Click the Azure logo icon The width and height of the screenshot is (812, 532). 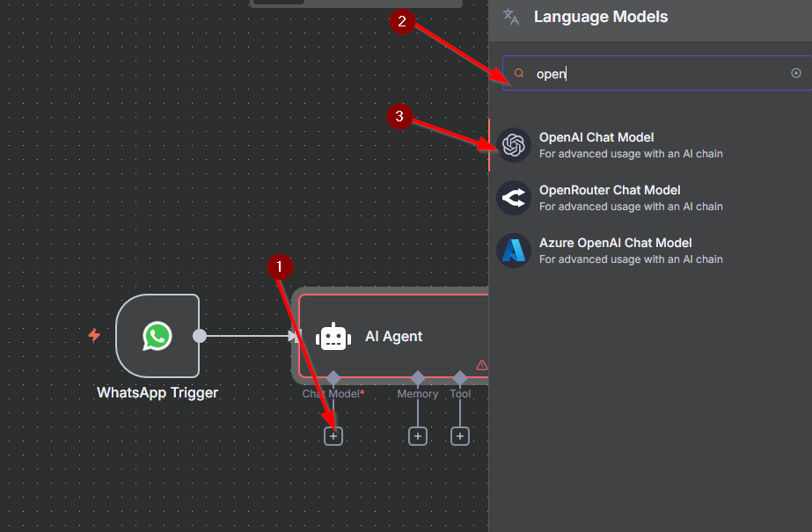tap(514, 251)
